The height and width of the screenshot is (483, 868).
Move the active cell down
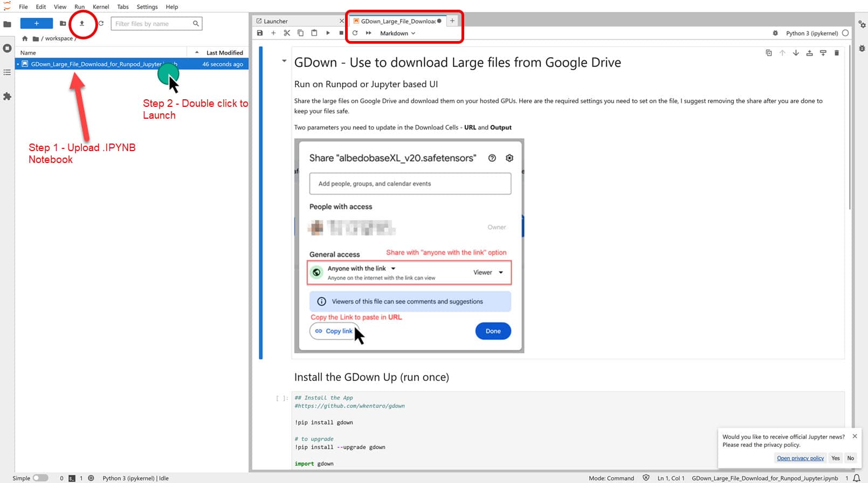pos(796,53)
